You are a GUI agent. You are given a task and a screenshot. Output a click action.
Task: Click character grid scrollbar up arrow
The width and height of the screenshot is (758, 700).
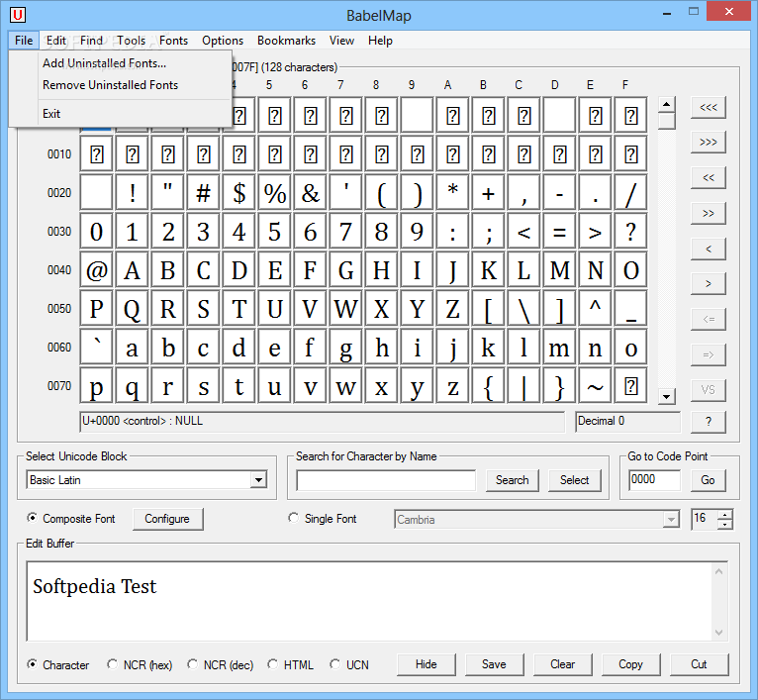[x=667, y=104]
